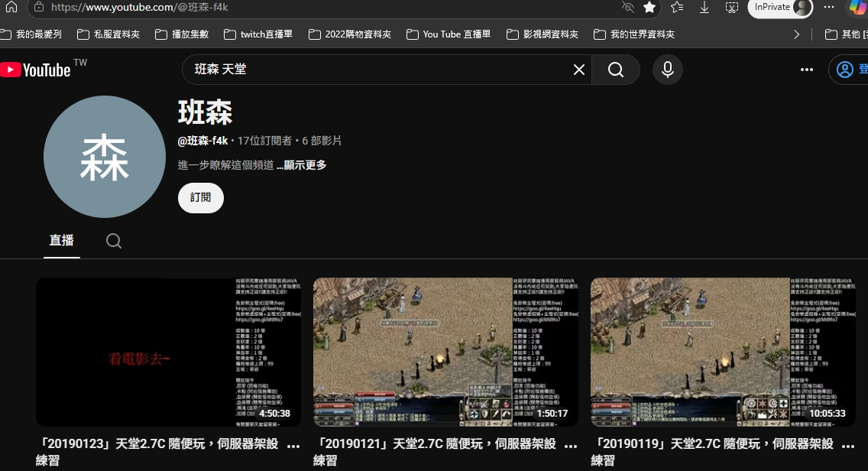Click the 訂閱 subscribe button

click(x=200, y=198)
